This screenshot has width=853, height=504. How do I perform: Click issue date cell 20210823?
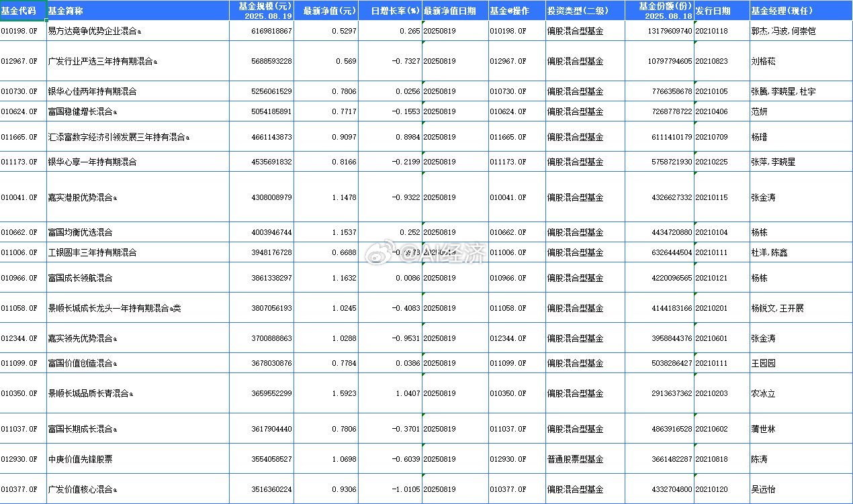[721, 61]
